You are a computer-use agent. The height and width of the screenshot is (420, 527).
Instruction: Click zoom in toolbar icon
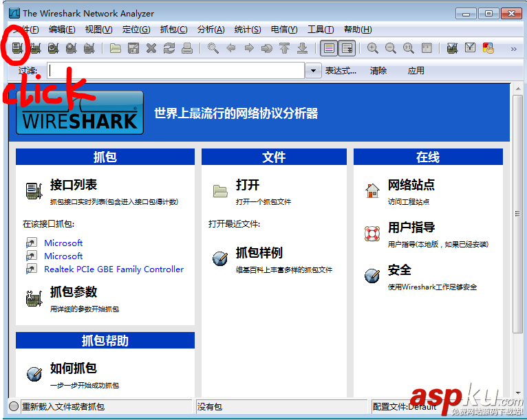(372, 48)
